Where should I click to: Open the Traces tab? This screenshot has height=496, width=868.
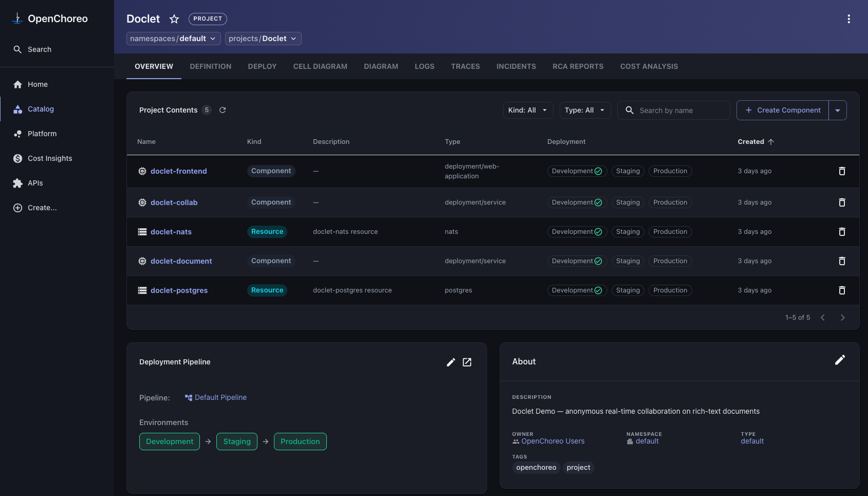(466, 66)
